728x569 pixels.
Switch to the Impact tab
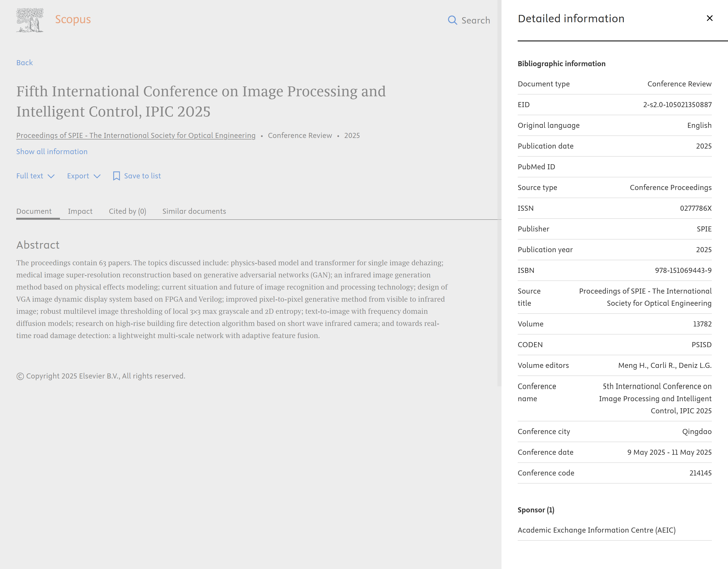80,211
